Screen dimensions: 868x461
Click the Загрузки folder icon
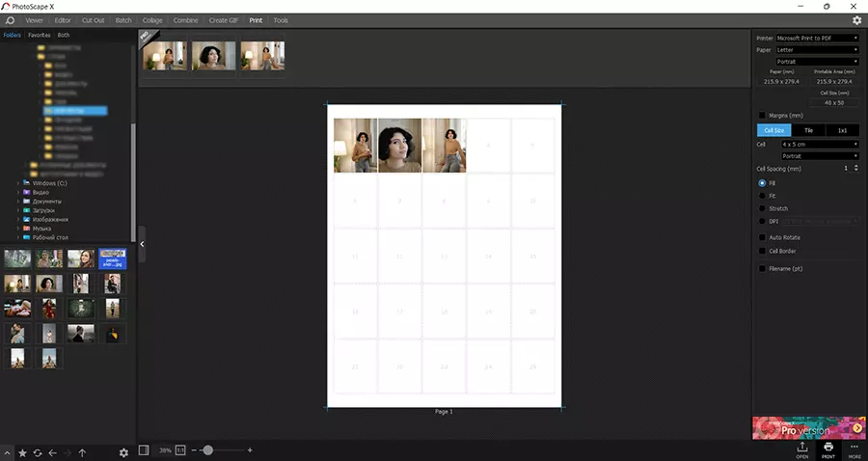(x=26, y=210)
